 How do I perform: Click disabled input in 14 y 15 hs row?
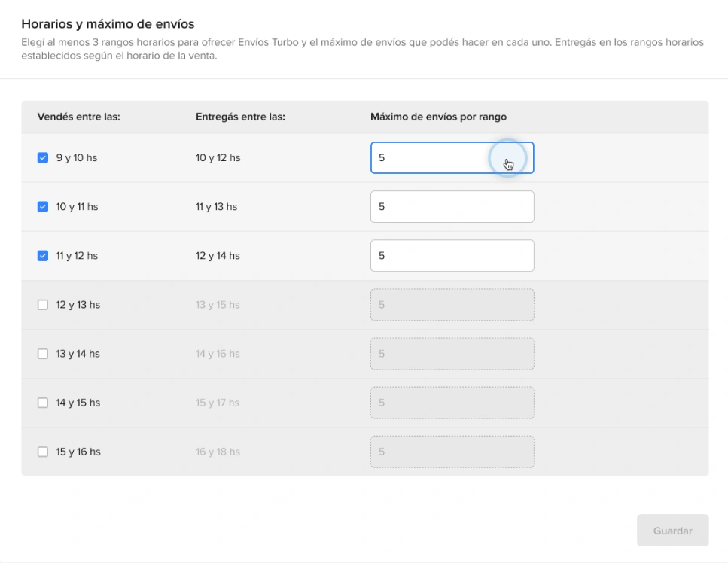(452, 403)
